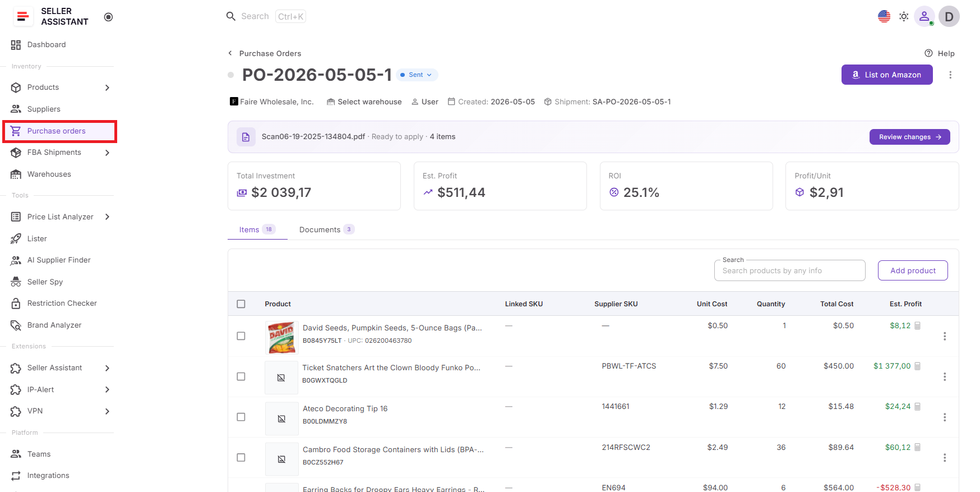Click the Total Investment card

[x=314, y=186]
